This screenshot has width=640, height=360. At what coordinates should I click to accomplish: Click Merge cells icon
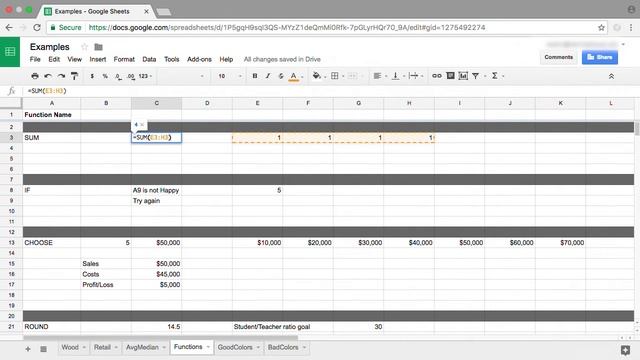353,76
